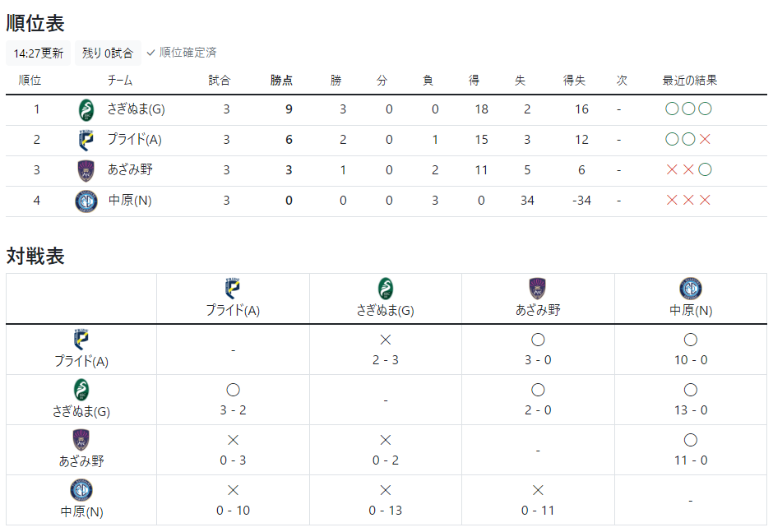This screenshot has width=773, height=532.
Task: Open the 中原 vs プライド 0 - 10 result
Action: 234,501
